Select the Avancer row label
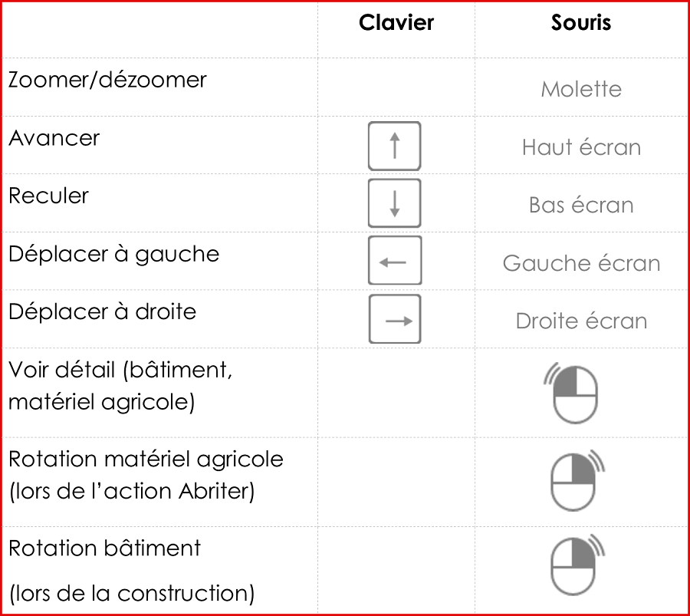690x616 pixels. [54, 138]
